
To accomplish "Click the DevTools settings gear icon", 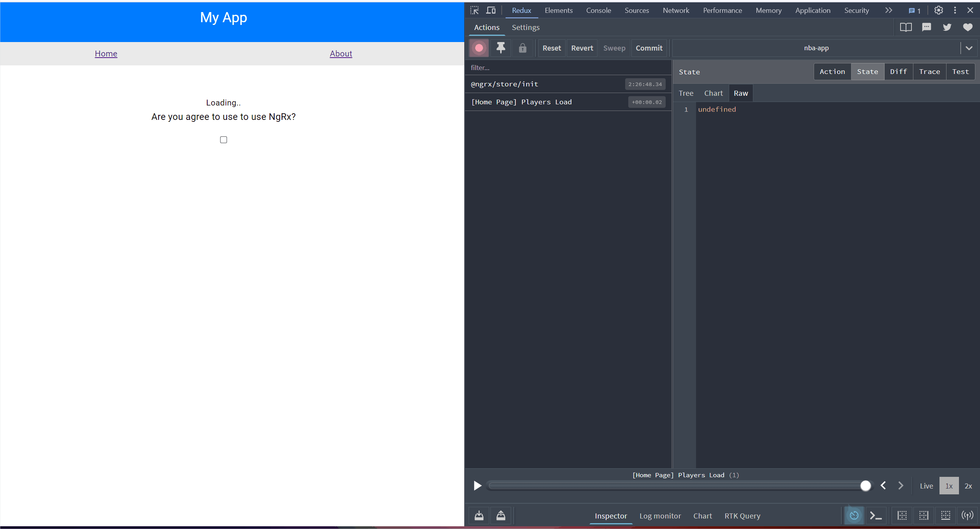I will pyautogui.click(x=938, y=11).
